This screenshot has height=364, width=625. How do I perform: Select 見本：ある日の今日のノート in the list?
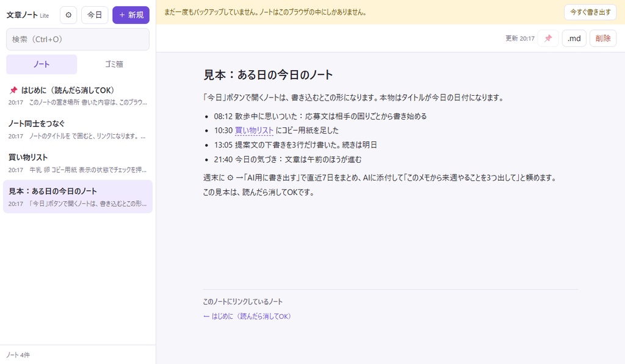[x=78, y=197]
